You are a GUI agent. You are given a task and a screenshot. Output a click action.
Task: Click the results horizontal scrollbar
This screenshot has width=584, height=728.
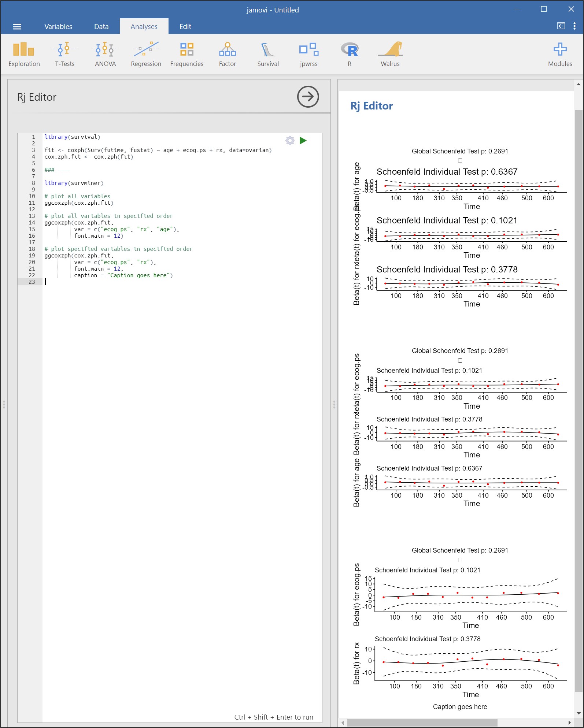tap(421, 723)
